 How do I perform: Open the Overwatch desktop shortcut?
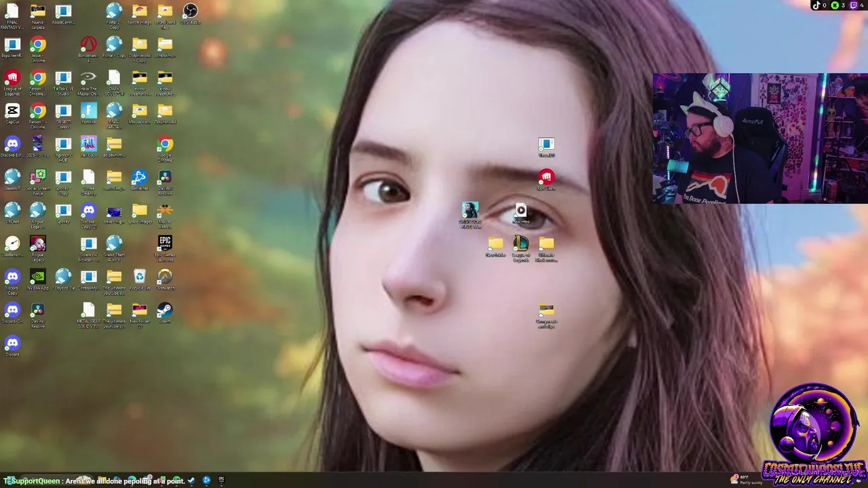[x=165, y=276]
